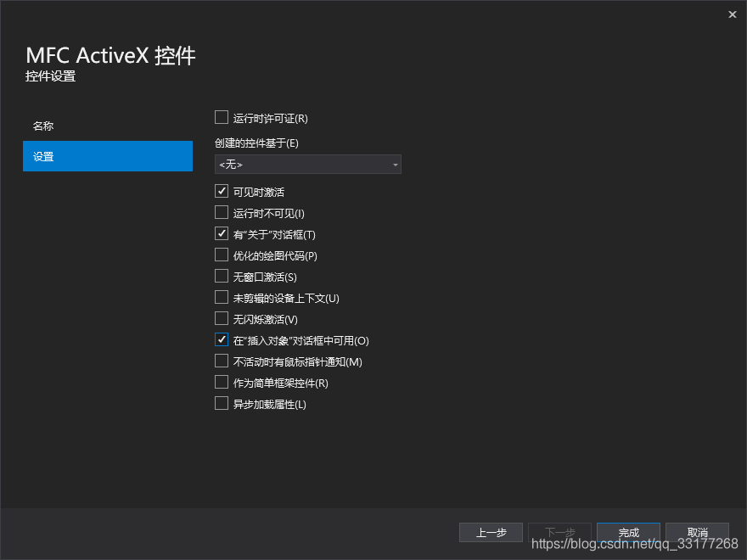Enable the 运行时许可证(R) checkbox
Screen dimensions: 747x560
coord(222,117)
